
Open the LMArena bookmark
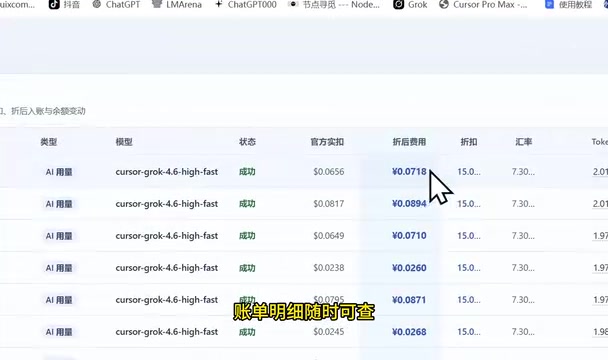tap(176, 5)
